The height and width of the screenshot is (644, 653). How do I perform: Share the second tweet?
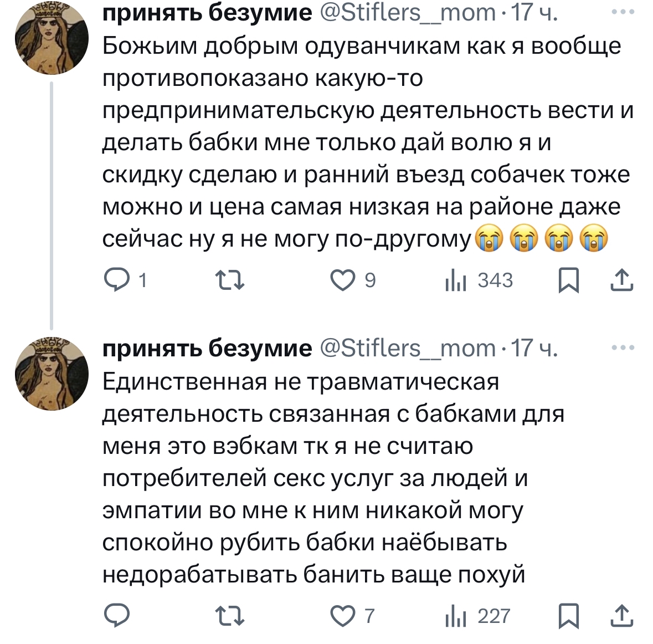(x=621, y=616)
